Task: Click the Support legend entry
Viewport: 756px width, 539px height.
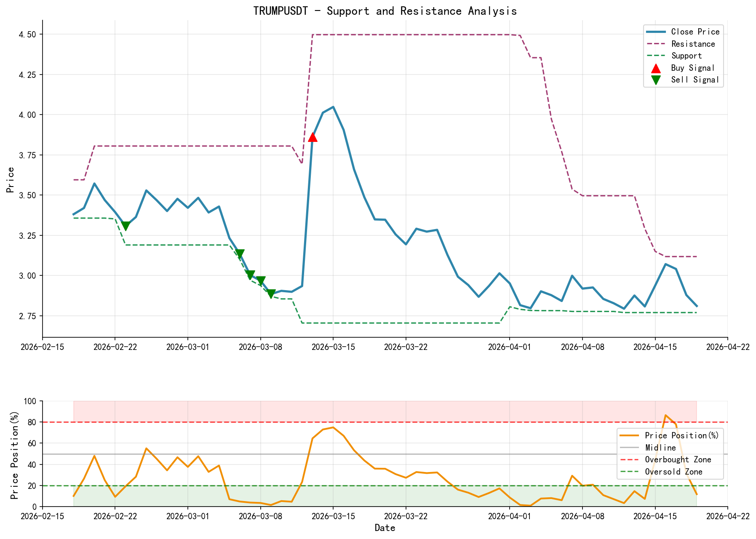Action: click(674, 56)
